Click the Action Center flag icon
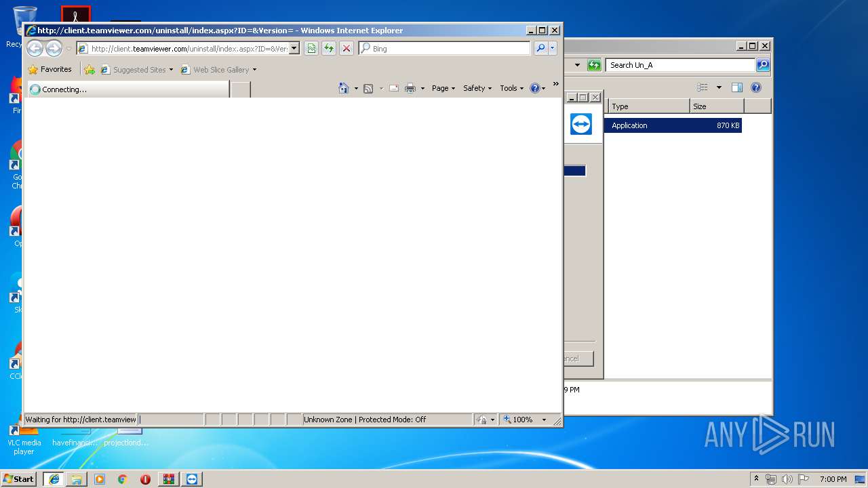Viewport: 868px width, 488px height. click(804, 479)
